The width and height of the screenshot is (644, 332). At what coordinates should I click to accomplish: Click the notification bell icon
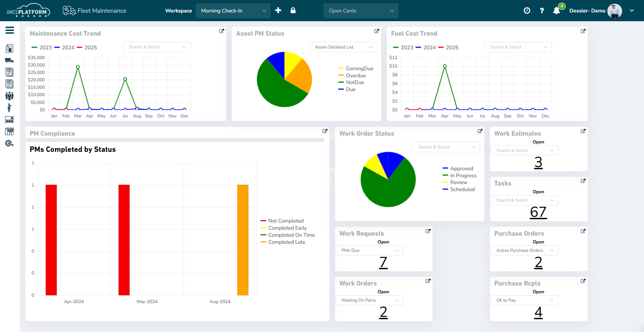tap(556, 11)
